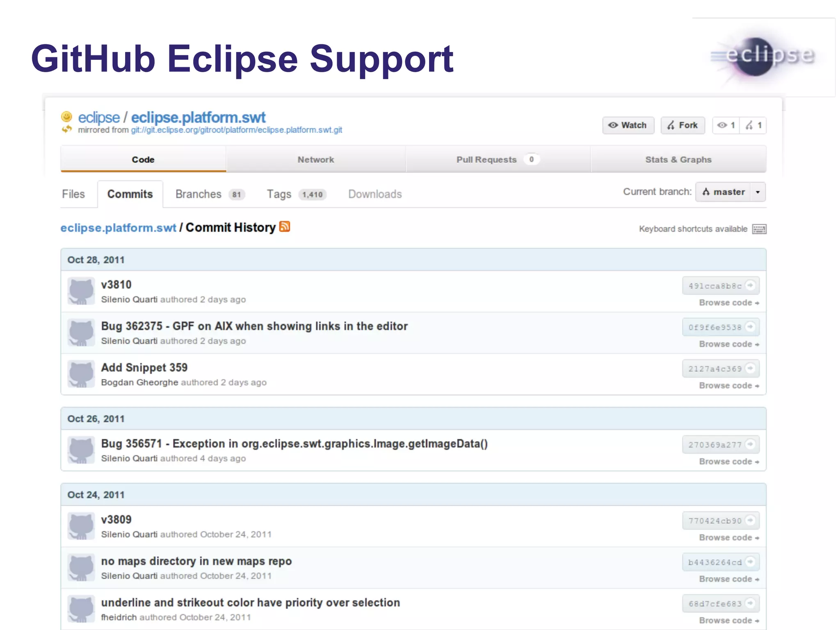Browse code for commit 770424cb90
840x630 pixels.
[x=729, y=538]
